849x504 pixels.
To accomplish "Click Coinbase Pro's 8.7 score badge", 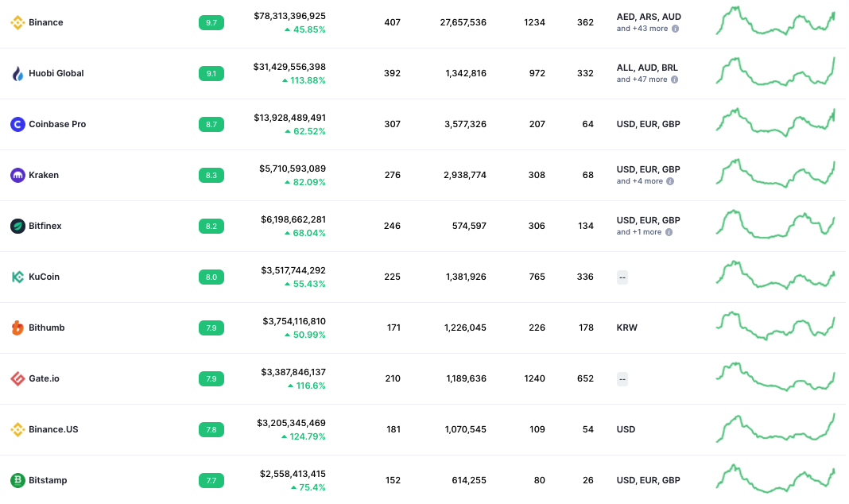I will coord(211,125).
